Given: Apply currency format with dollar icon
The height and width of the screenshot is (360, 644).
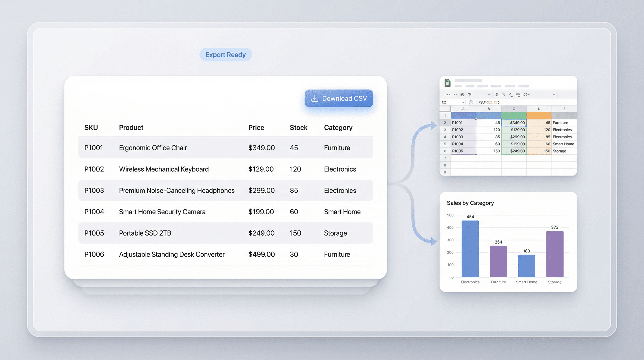Looking at the screenshot, I should click(497, 95).
